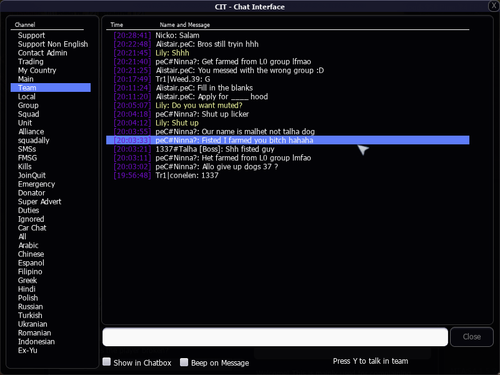Open the Contact Admin channel
This screenshot has height=375, width=500.
pyautogui.click(x=42, y=53)
